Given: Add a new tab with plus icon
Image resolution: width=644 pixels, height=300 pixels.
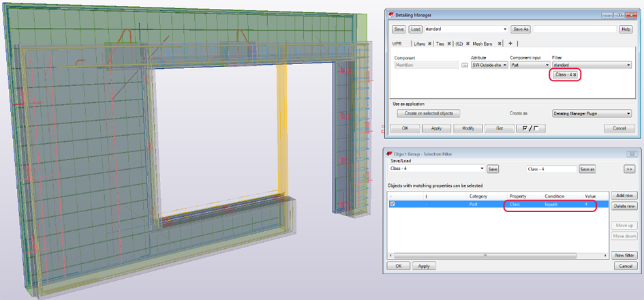Looking at the screenshot, I should coord(510,44).
